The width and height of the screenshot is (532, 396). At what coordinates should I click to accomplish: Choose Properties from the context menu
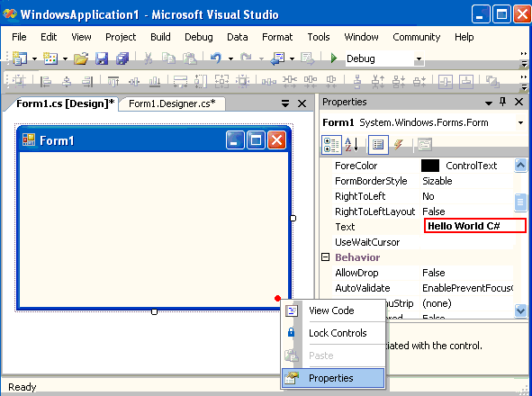coord(334,378)
